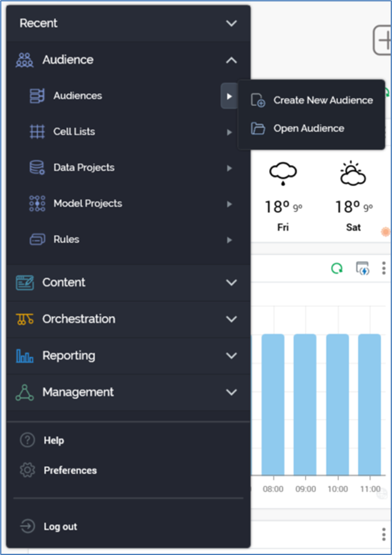This screenshot has width=392, height=555.
Task: Click the Cell Lists grid icon
Action: coord(37,132)
